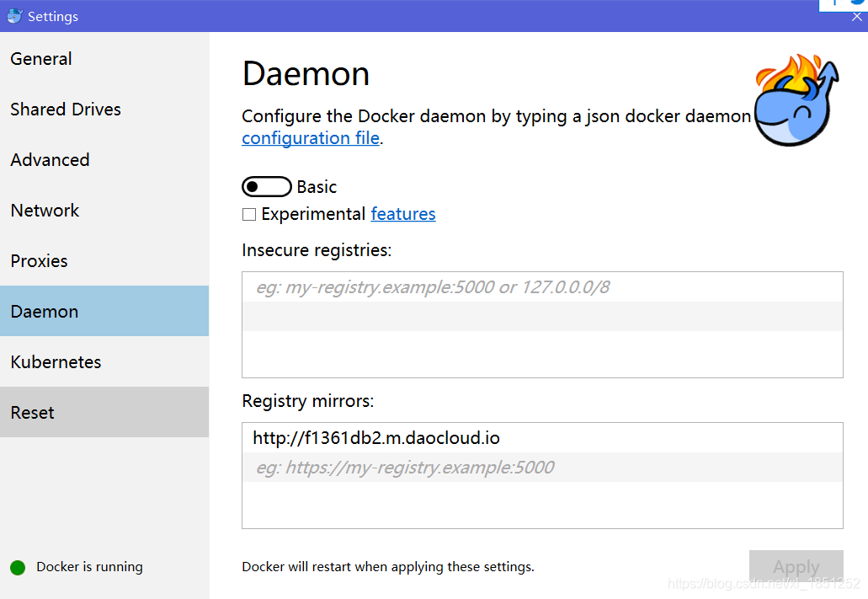Image resolution: width=868 pixels, height=599 pixels.
Task: Click the Apply button
Action: [796, 566]
